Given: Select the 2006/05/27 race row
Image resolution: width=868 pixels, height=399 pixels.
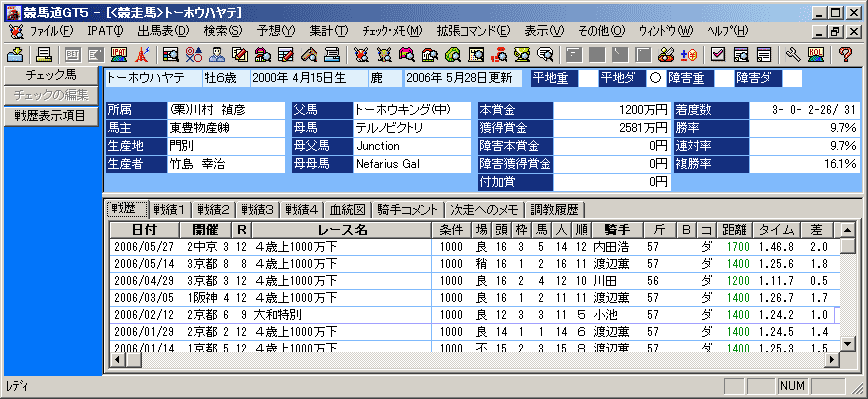Looking at the screenshot, I should click(x=474, y=247).
